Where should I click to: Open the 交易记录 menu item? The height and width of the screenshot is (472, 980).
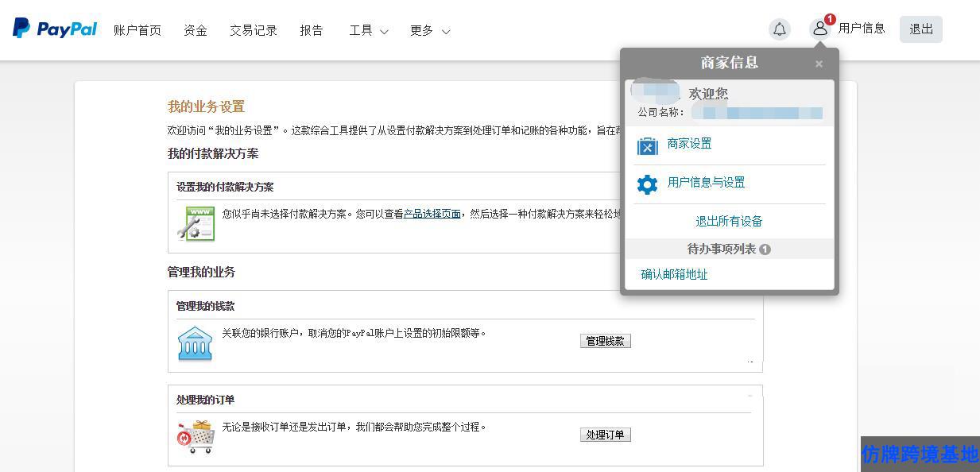coord(254,31)
